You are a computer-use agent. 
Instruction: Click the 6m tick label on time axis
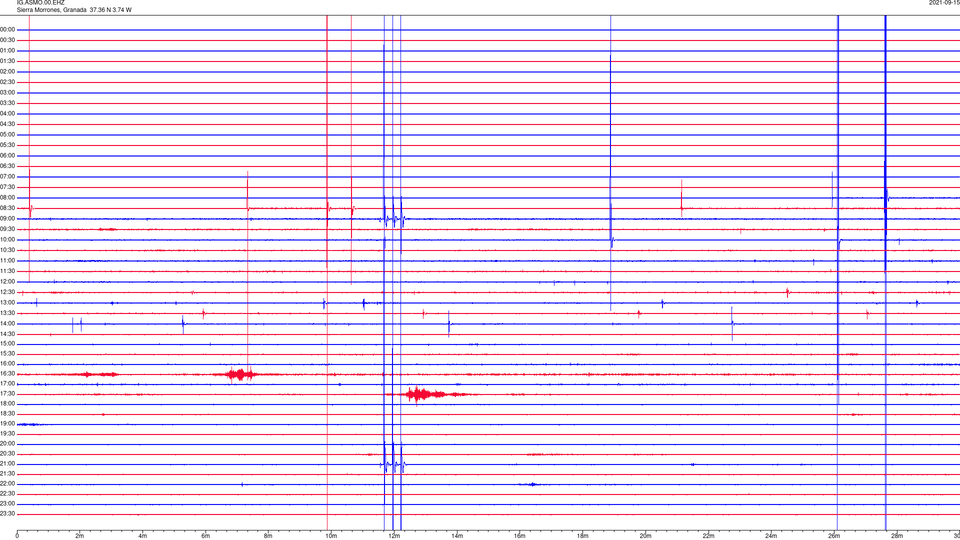point(205,536)
